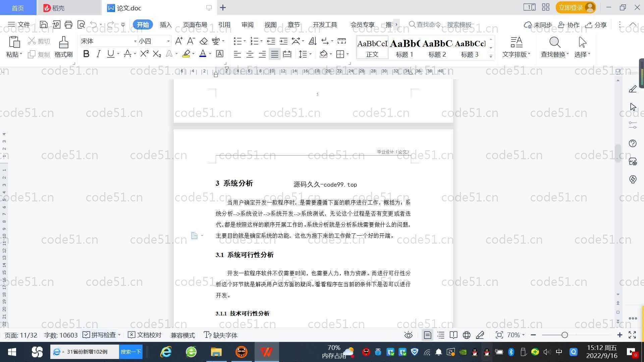Screen dimensions: 644x362
Task: Toggle Italic formatting button
Action: 98,54
